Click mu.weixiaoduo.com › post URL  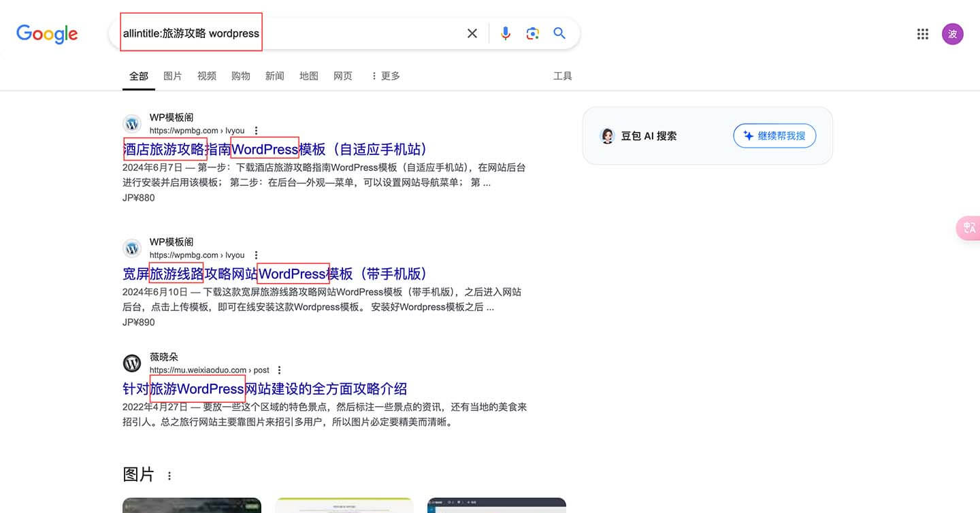210,370
